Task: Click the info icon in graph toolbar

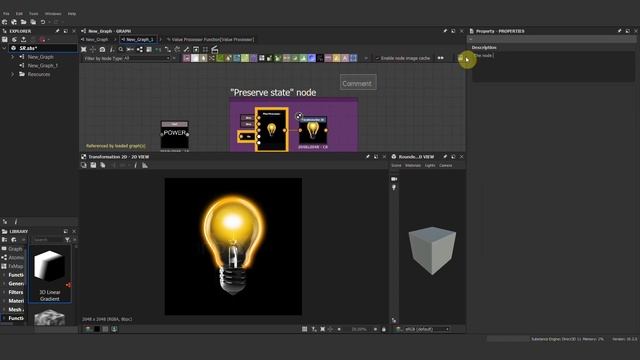Action: pos(111,49)
